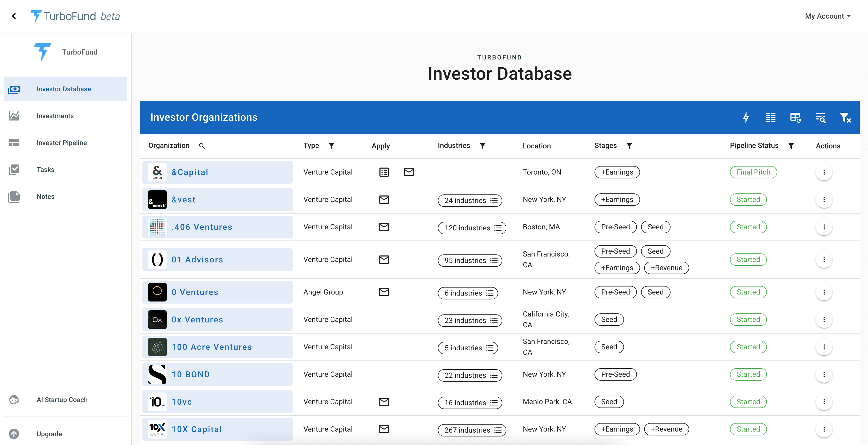Image resolution: width=868 pixels, height=445 pixels.
Task: Open actions menu for 01 Advisors row
Action: (x=824, y=260)
